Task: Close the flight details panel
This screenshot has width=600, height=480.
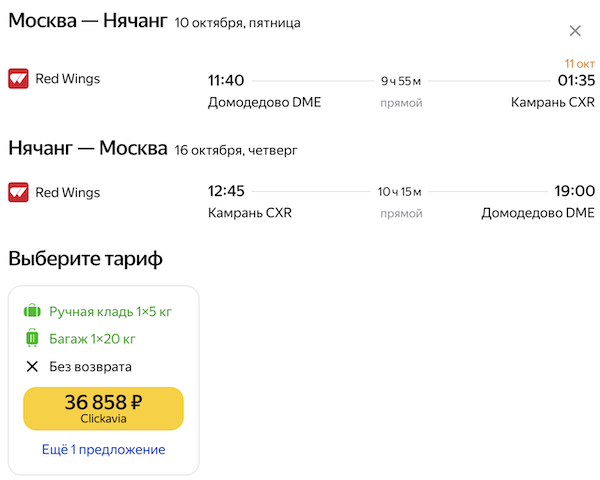Action: click(x=574, y=31)
